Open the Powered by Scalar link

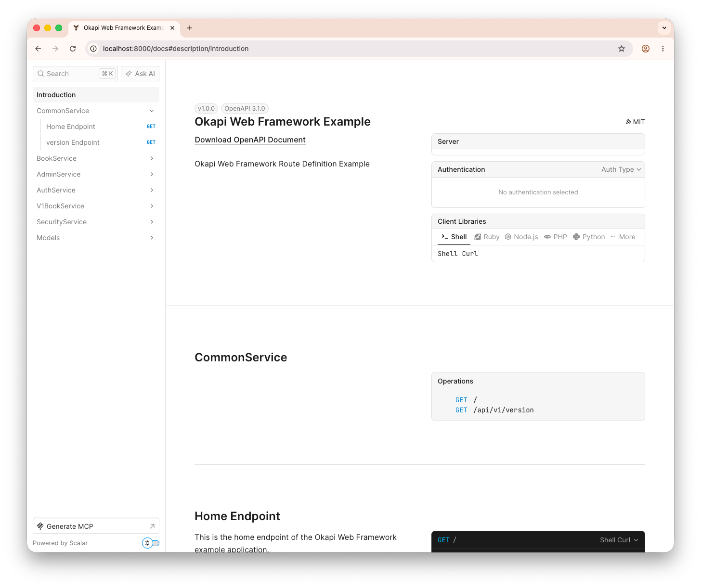[60, 543]
